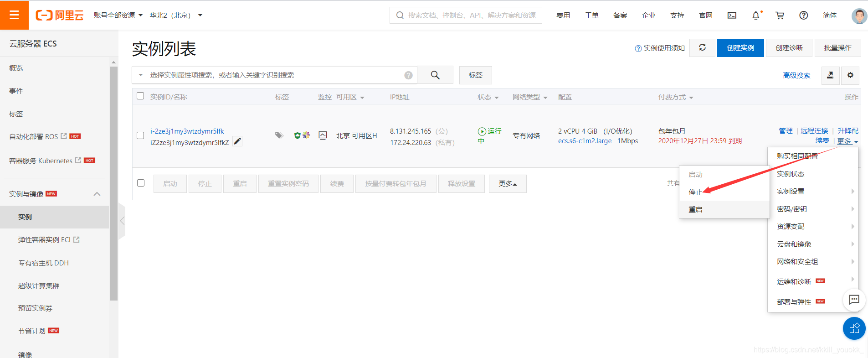Open the 高级搜索 link
The width and height of the screenshot is (868, 358).
pos(796,76)
